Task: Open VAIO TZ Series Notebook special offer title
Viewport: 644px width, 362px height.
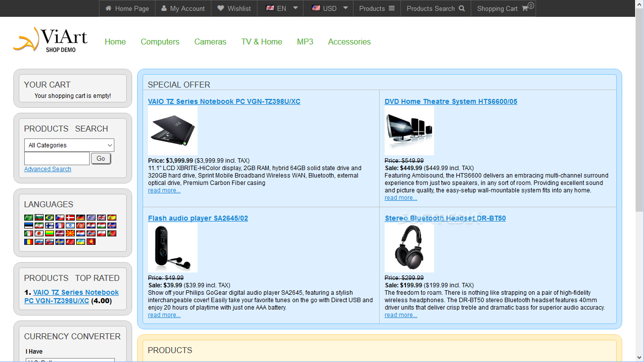Action: 224,101
